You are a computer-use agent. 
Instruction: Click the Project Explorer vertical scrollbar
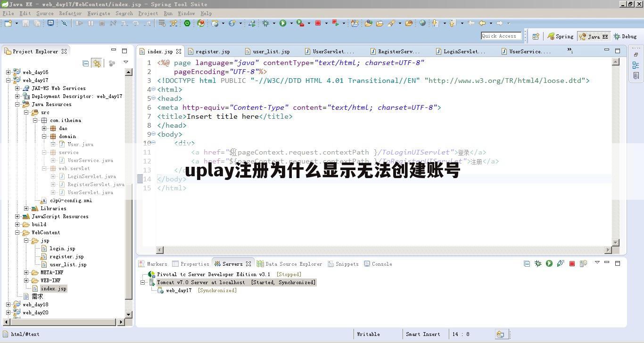(129, 192)
